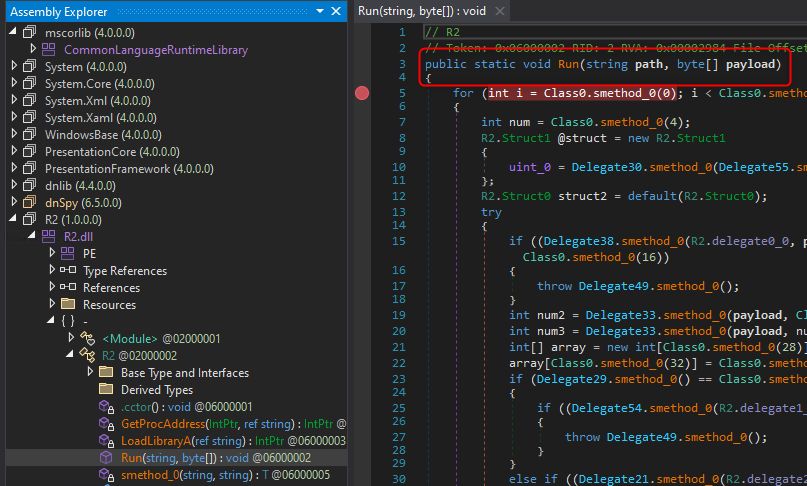The width and height of the screenshot is (807, 486).
Task: Click the PresentationFramework assembly icon
Action: [29, 168]
